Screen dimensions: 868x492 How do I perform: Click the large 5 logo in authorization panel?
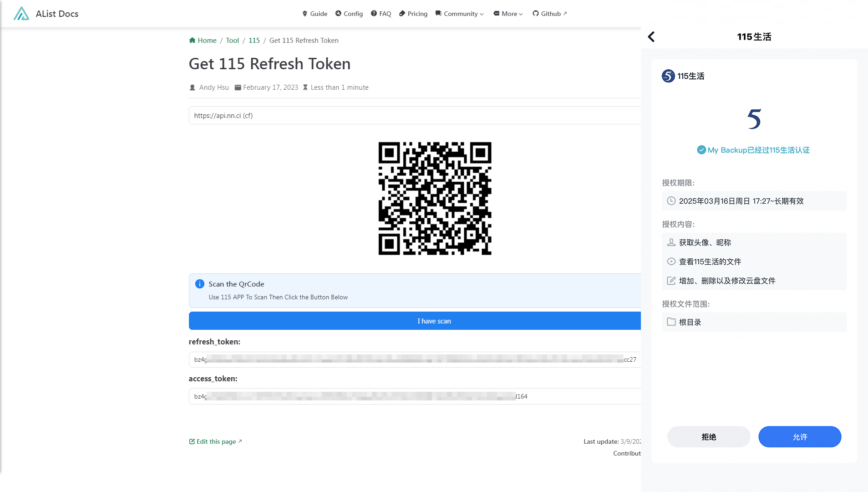[754, 119]
